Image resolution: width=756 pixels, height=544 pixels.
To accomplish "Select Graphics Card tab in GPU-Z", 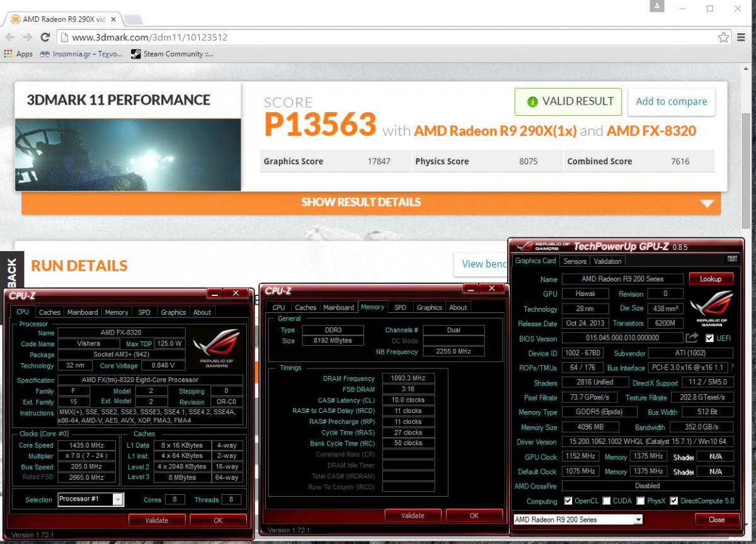I will tap(535, 261).
